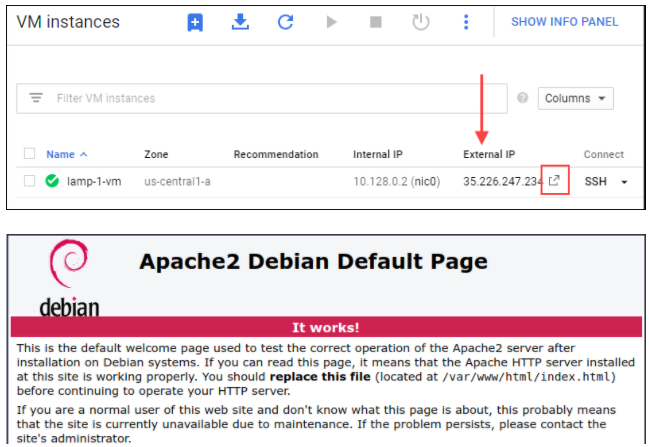Click the External IP column header

pos(489,154)
